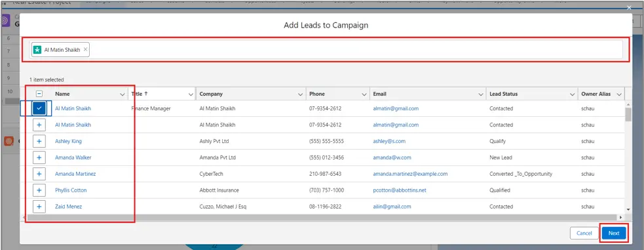Screen dimensions: 644x250
Task: Click the vertical scrollbar thumb of the table
Action: tap(628, 115)
